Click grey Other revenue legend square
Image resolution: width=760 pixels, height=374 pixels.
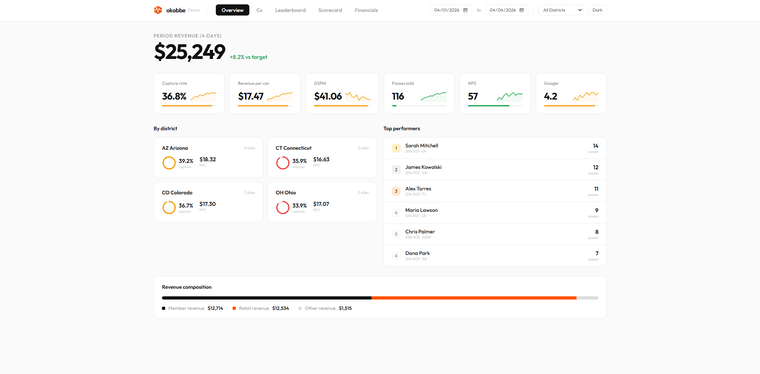tap(300, 308)
